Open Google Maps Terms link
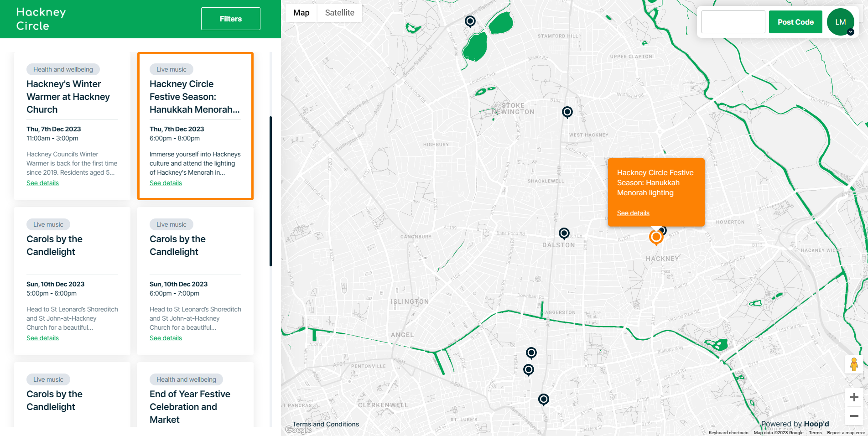This screenshot has height=436, width=868. pos(815,433)
